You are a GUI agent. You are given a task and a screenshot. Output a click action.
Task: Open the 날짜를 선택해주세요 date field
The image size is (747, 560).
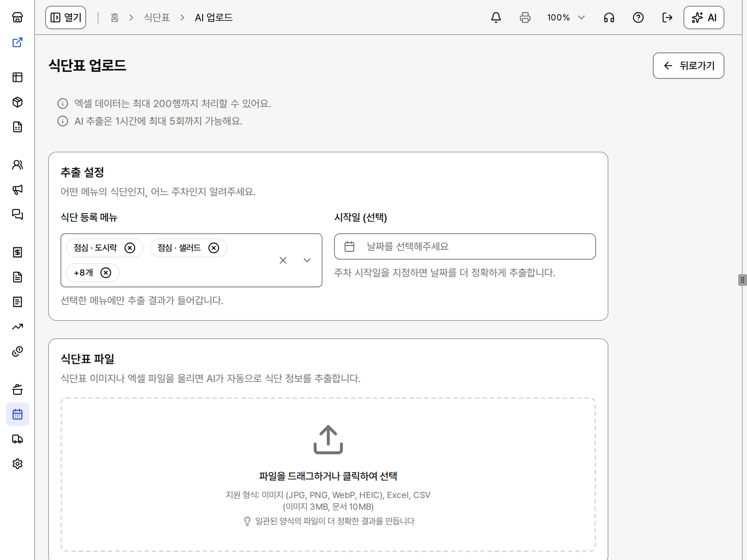465,246
